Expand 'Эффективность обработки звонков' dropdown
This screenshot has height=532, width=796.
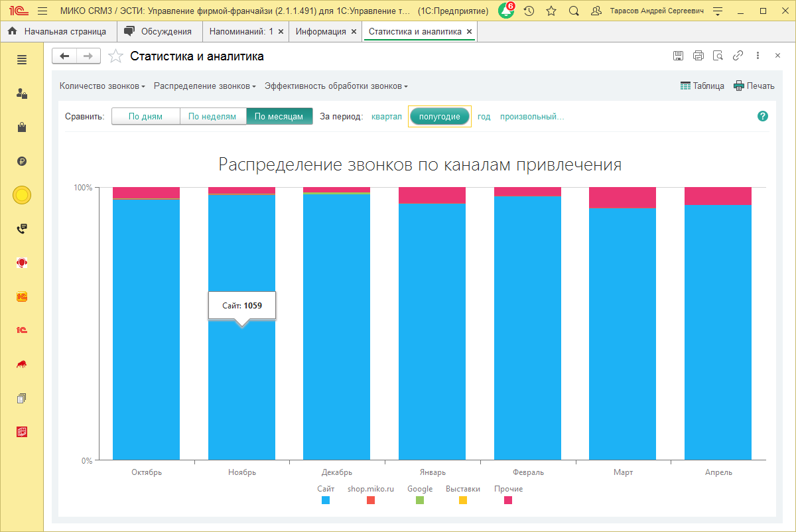(336, 86)
